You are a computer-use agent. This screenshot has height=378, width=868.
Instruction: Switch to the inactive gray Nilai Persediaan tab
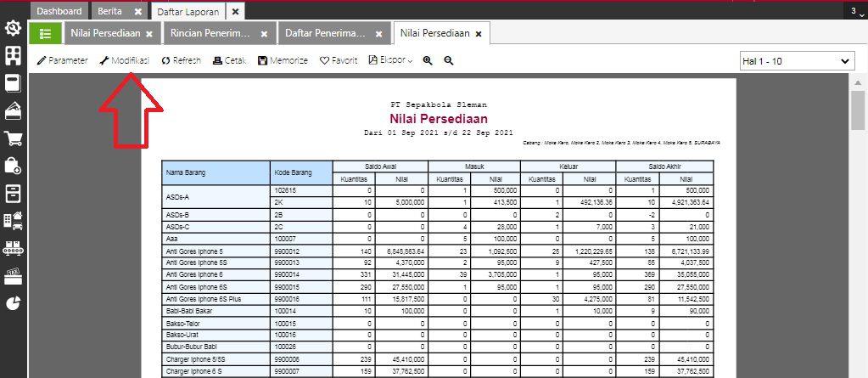pos(105,33)
